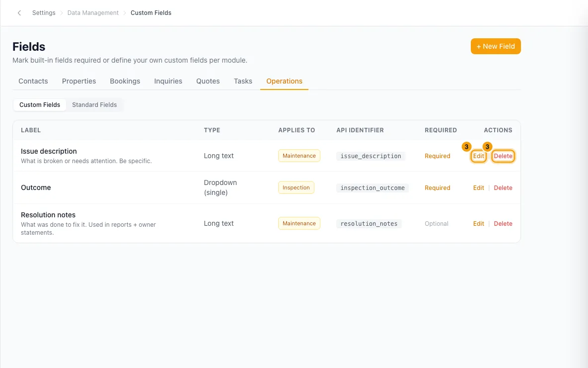Click 'What is broken or needs attention' description

[x=86, y=161]
